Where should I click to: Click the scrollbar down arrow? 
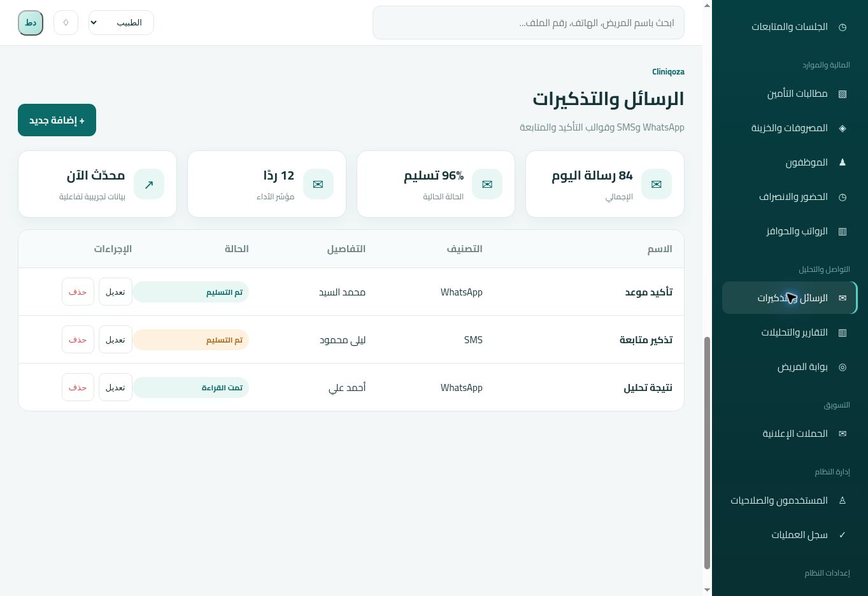tap(707, 590)
